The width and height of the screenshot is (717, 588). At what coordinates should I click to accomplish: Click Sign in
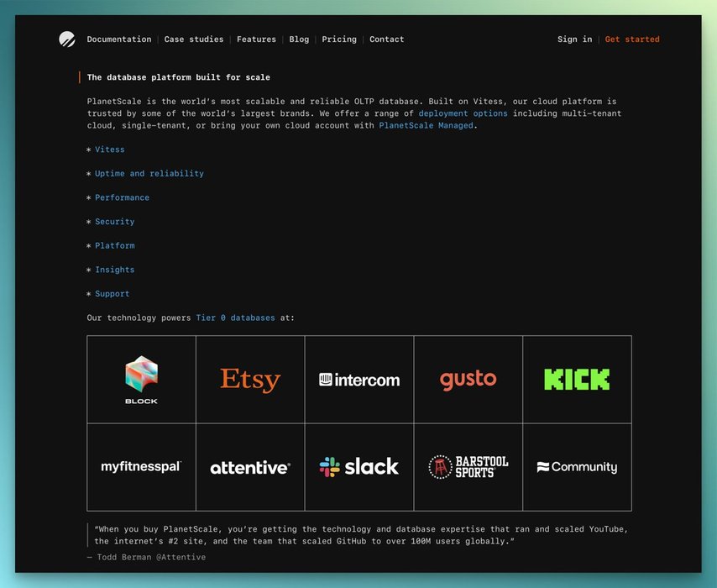(x=574, y=39)
